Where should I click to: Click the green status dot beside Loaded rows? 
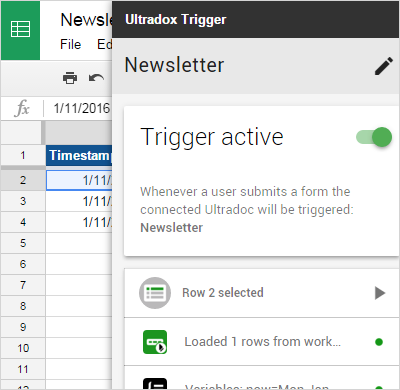point(379,342)
